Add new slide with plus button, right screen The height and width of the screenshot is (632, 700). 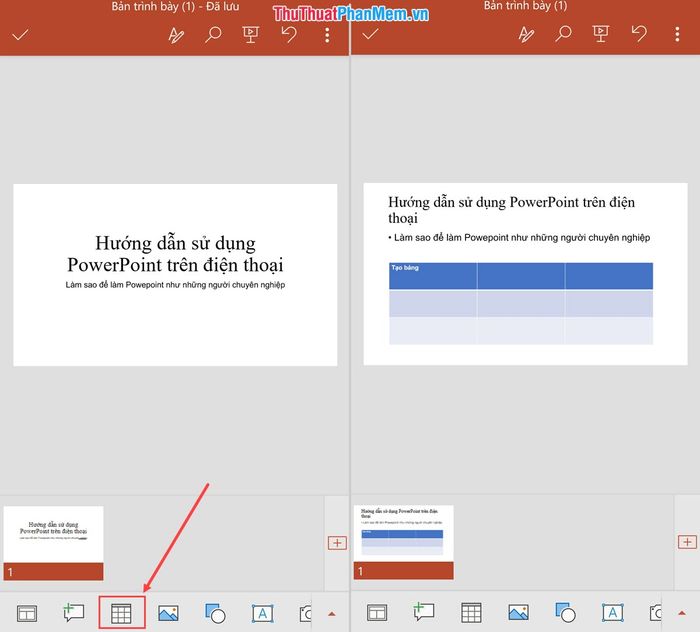tap(687, 542)
